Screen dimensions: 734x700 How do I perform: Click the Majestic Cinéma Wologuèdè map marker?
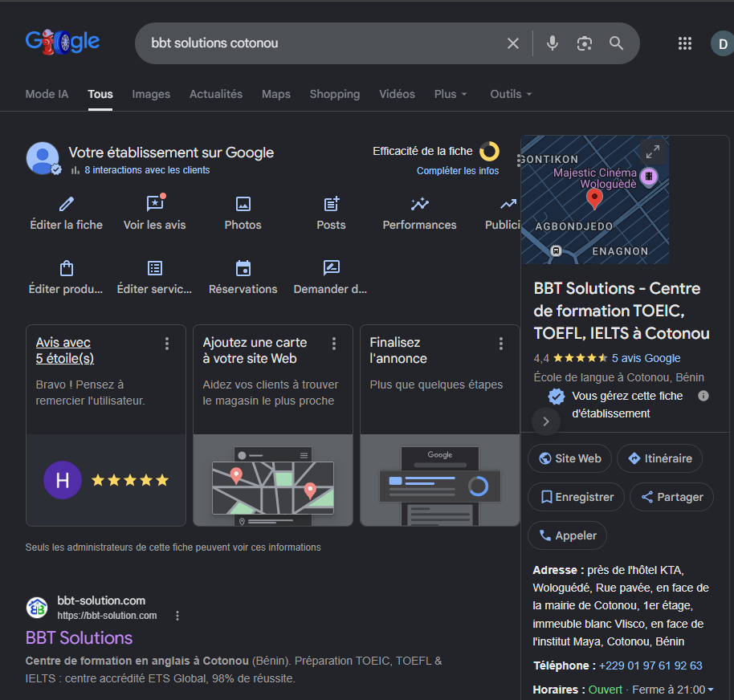(649, 177)
